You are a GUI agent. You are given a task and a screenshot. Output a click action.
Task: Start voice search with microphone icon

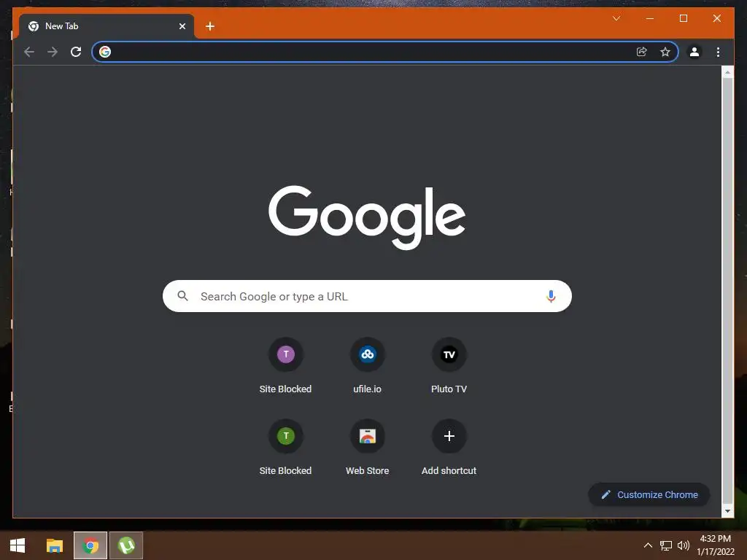coord(551,296)
